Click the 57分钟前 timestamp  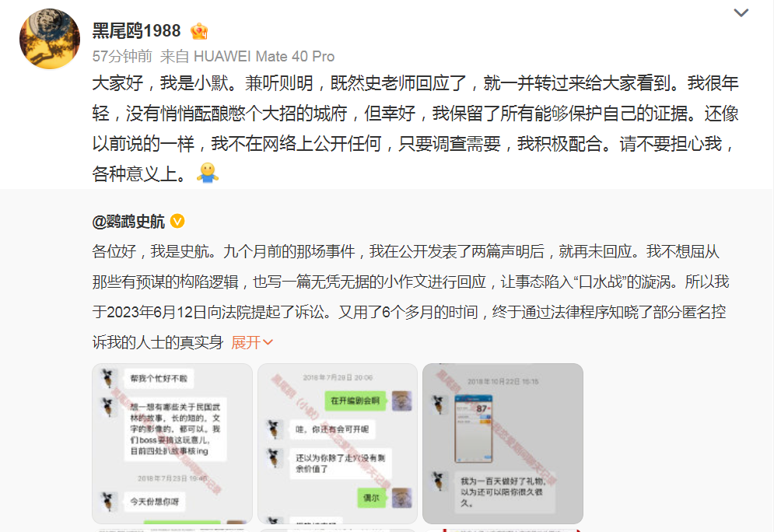point(122,56)
